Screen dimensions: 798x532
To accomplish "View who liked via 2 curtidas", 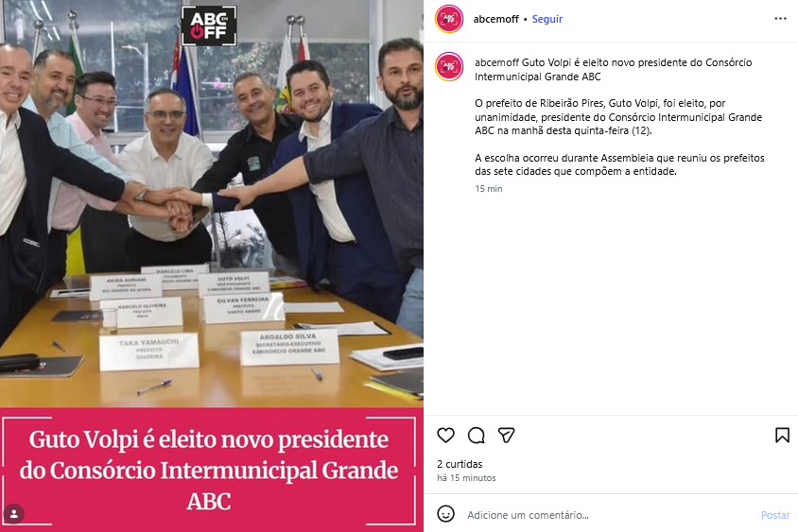I will (460, 464).
